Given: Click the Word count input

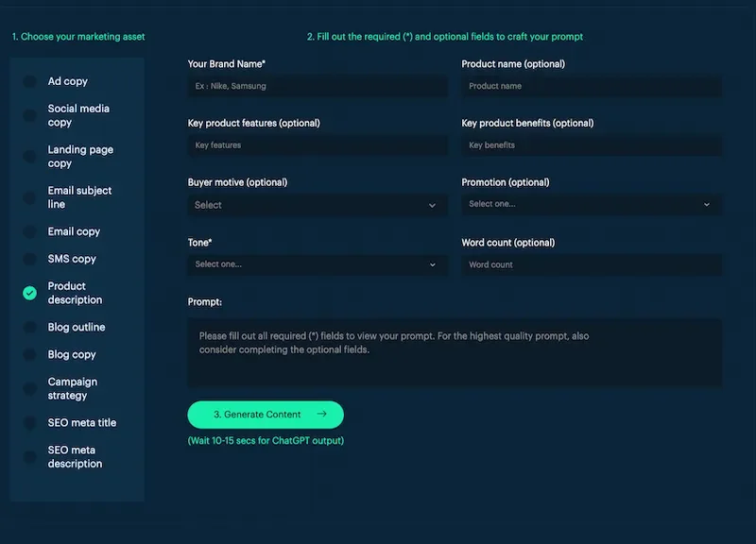Looking at the screenshot, I should click(x=592, y=264).
